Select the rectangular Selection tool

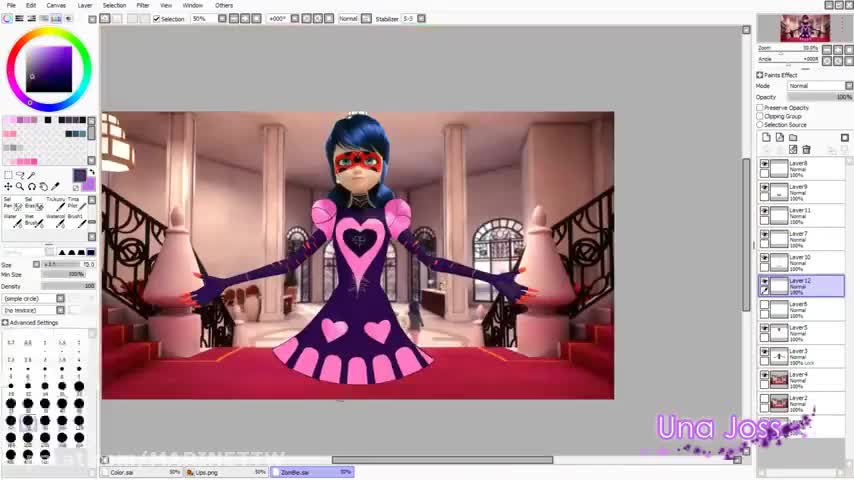8,176
